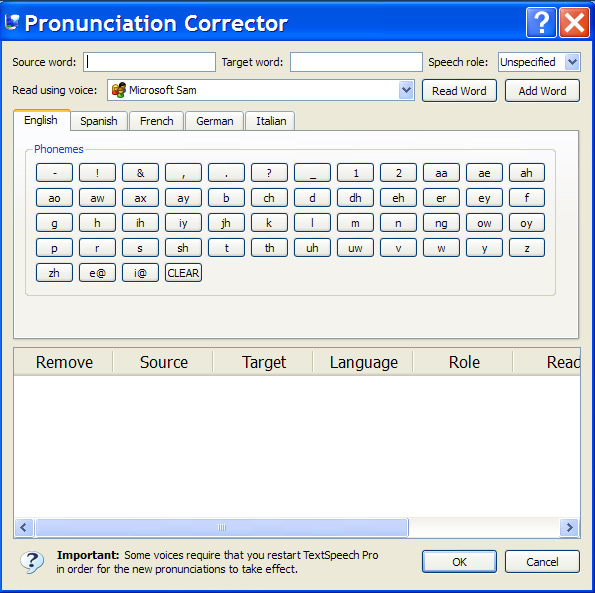Click the CLEAR phoneme button
This screenshot has width=595, height=593.
point(183,273)
